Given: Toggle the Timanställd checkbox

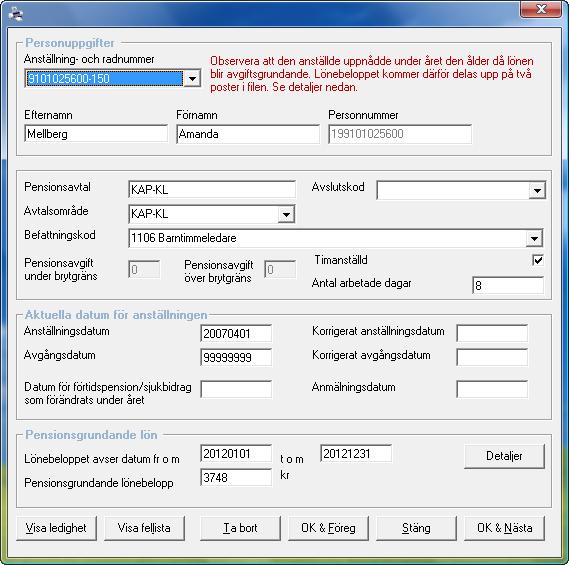Looking at the screenshot, I should [x=537, y=260].
